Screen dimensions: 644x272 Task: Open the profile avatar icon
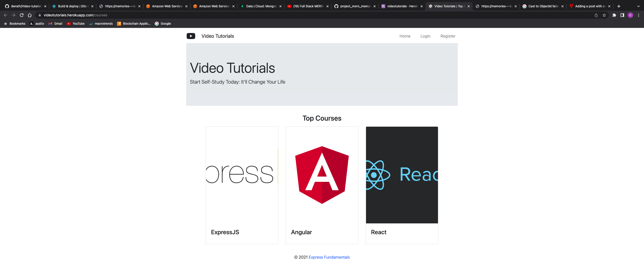[630, 15]
